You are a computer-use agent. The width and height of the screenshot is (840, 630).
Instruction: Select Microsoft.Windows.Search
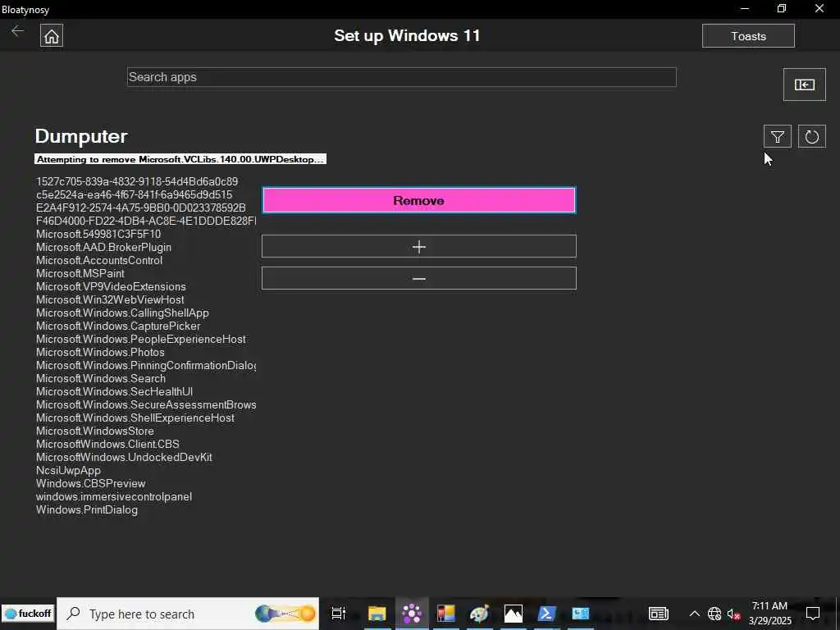101,378
